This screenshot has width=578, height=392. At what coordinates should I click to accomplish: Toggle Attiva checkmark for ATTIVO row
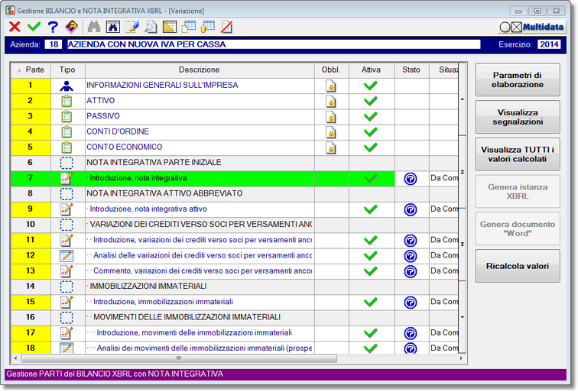(371, 101)
